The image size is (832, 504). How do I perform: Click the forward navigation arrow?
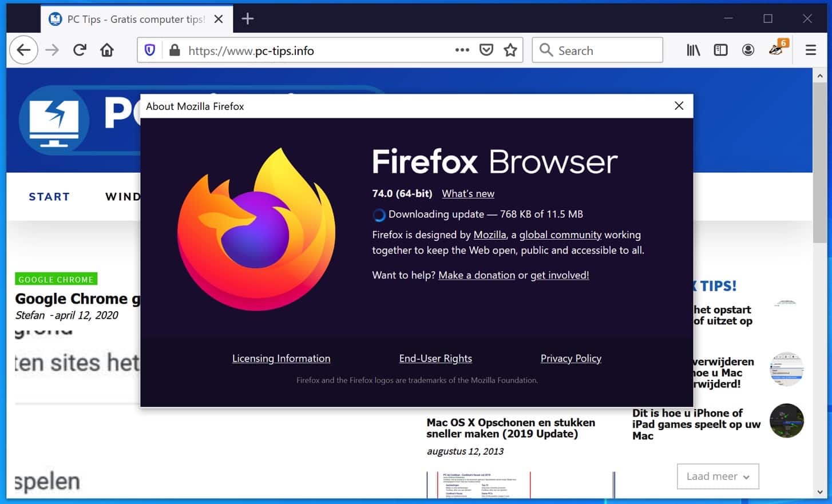point(52,50)
